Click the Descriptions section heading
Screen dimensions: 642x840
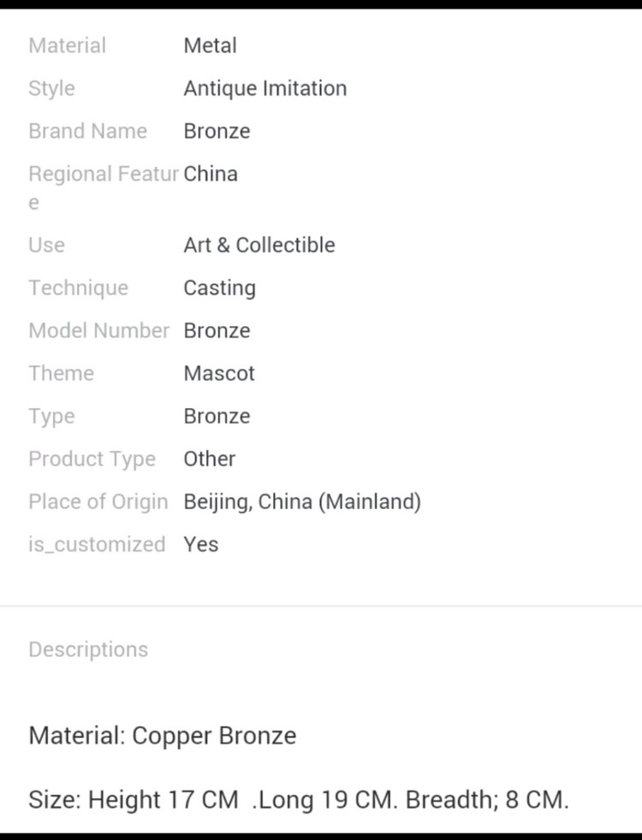coord(88,649)
